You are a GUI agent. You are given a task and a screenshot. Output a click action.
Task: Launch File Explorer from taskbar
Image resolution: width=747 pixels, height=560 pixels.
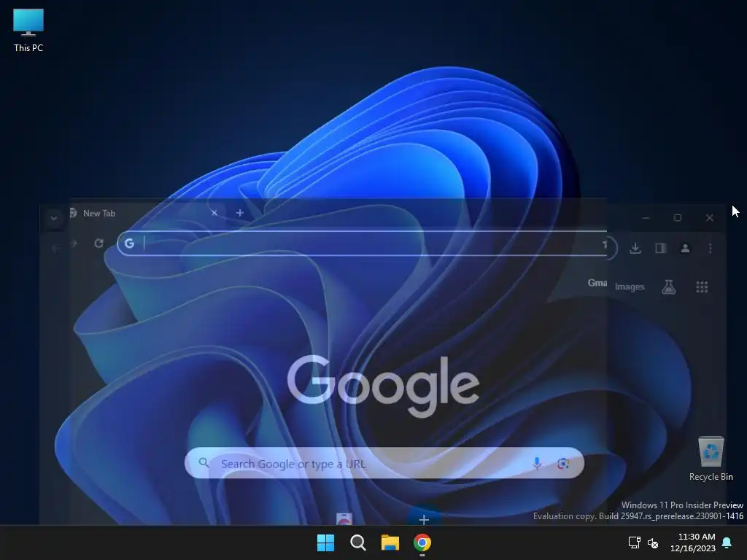coord(390,542)
